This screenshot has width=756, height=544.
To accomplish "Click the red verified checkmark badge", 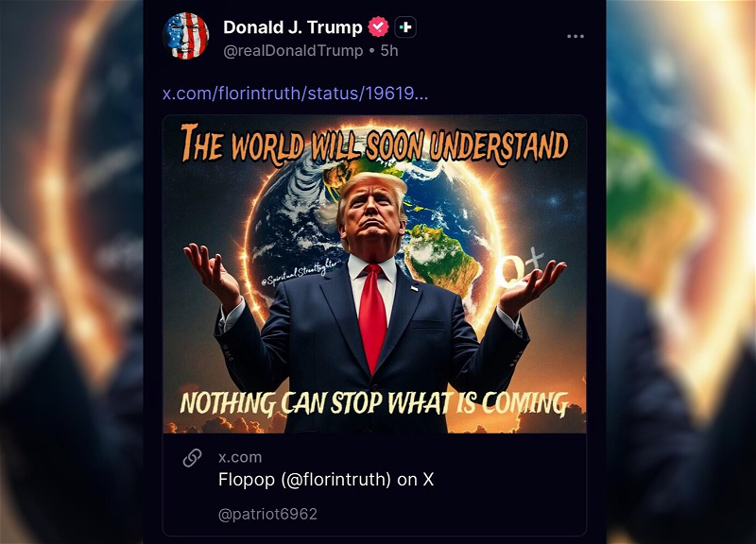I will (378, 27).
